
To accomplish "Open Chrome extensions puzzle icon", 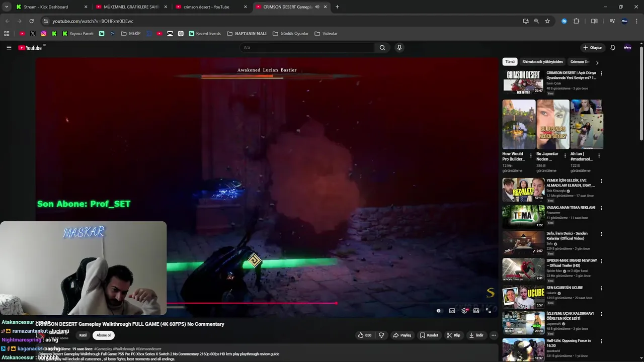I will 577,21.
